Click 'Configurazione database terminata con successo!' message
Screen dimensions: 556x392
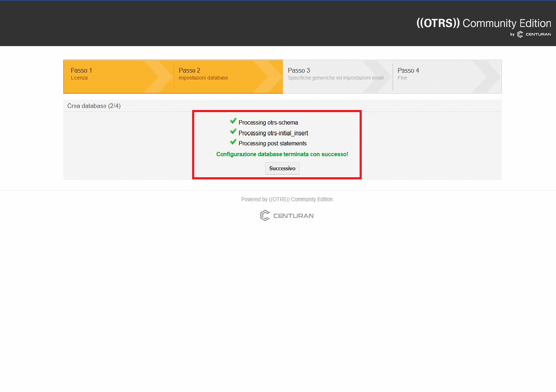click(282, 154)
